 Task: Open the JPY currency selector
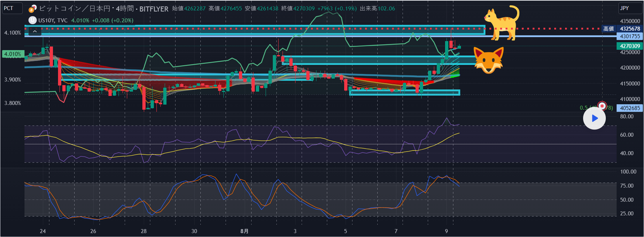click(x=630, y=8)
